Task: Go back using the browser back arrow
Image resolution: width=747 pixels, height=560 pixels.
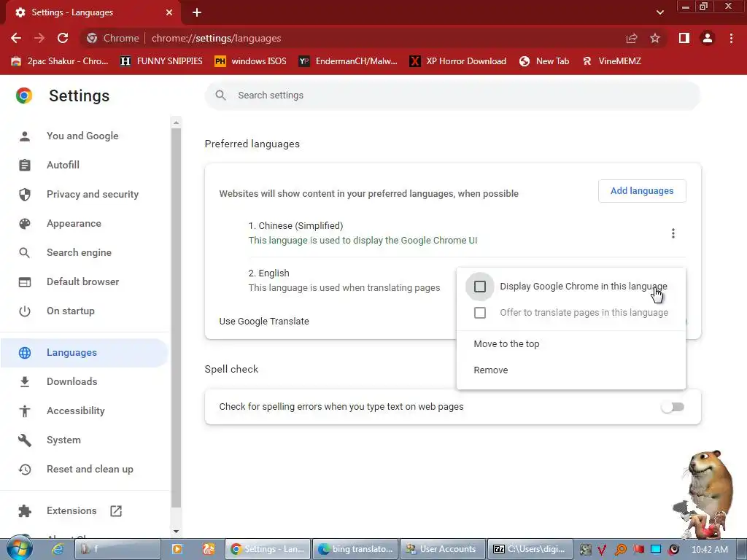Action: coord(16,38)
